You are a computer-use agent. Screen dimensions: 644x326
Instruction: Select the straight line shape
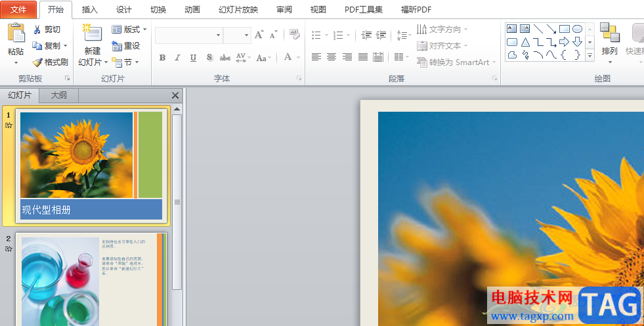538,29
